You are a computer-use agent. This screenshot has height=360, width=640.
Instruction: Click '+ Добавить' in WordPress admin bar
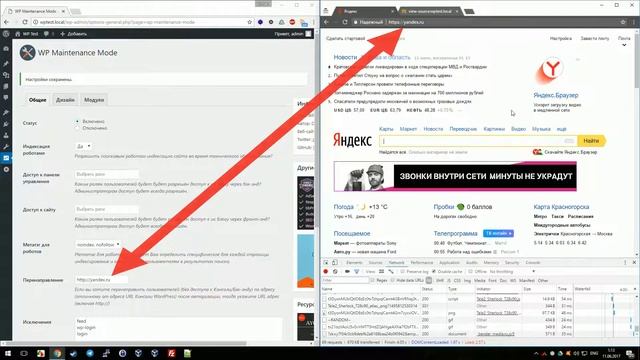tap(73, 34)
